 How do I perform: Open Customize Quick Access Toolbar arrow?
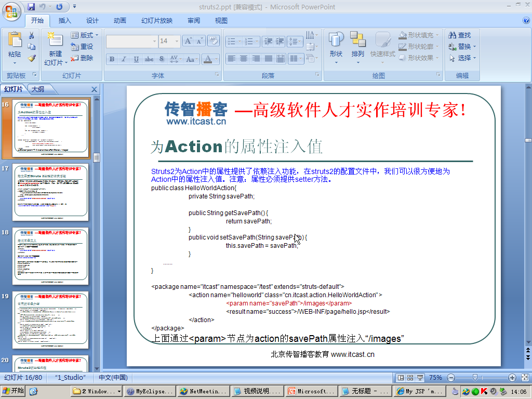tap(74, 6)
